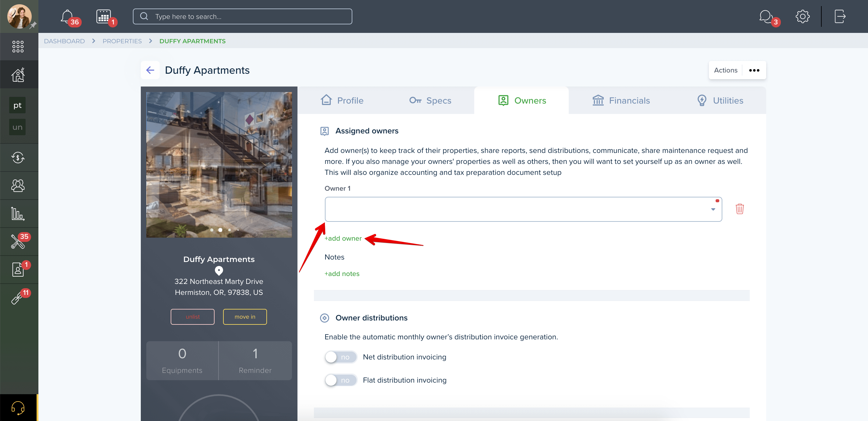This screenshot has width=868, height=421.
Task: Click the '+add owner' link
Action: pos(343,238)
